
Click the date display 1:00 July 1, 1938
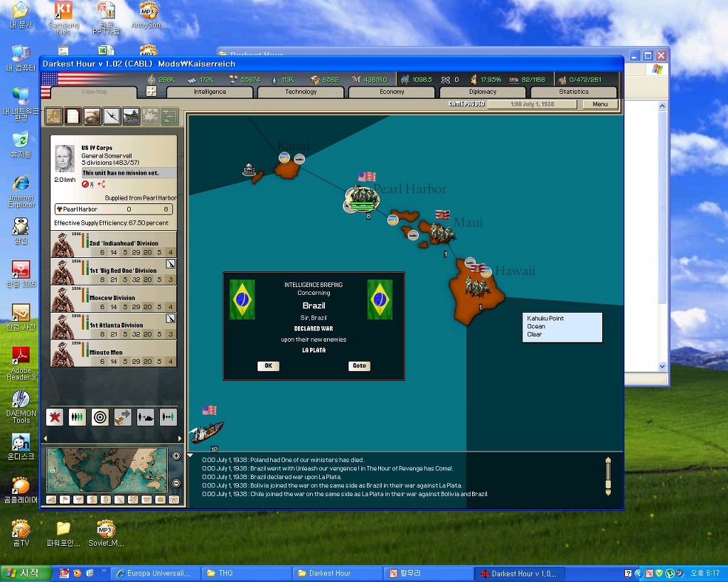[532, 104]
